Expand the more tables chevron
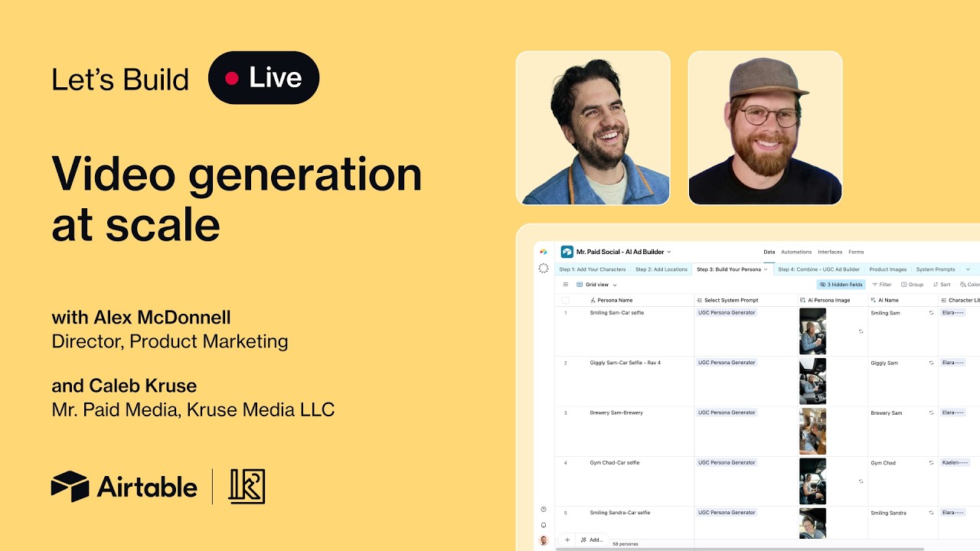 968,269
